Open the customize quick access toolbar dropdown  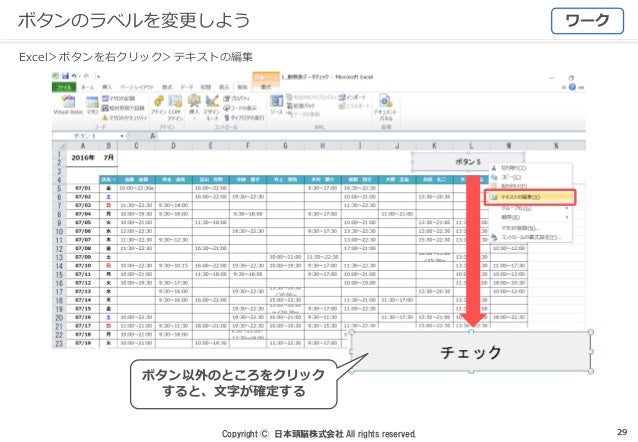tap(98, 77)
